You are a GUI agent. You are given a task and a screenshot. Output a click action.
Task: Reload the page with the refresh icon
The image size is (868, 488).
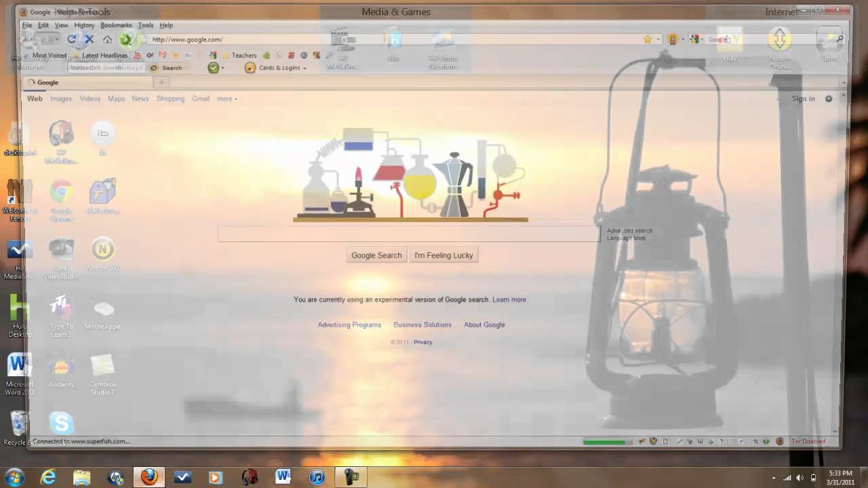coord(72,39)
